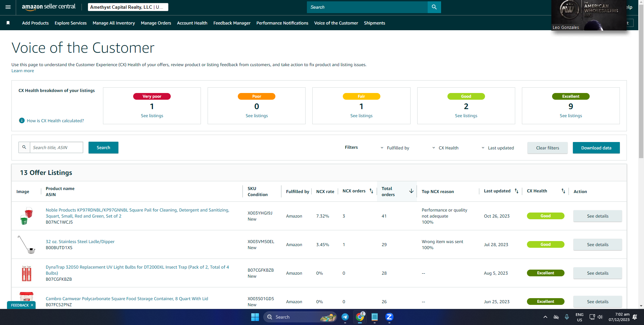Click Download data button

(596, 148)
